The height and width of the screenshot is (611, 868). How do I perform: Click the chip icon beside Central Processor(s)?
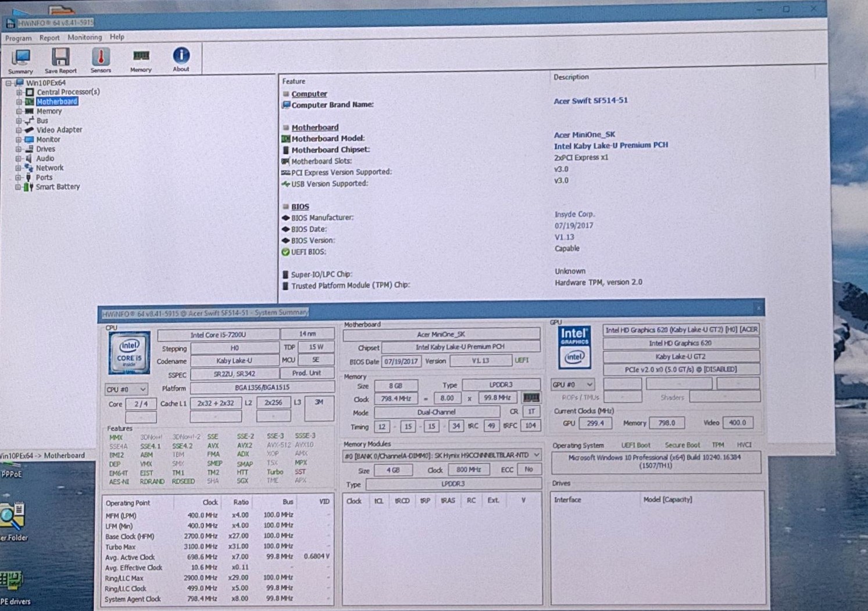point(30,92)
